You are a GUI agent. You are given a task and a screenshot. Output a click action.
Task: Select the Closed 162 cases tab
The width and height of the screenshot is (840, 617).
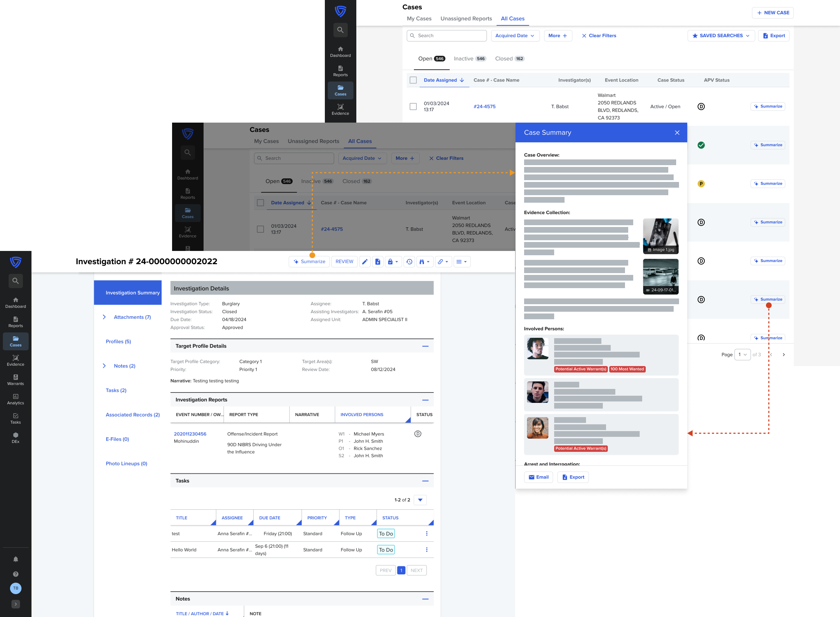pyautogui.click(x=509, y=59)
